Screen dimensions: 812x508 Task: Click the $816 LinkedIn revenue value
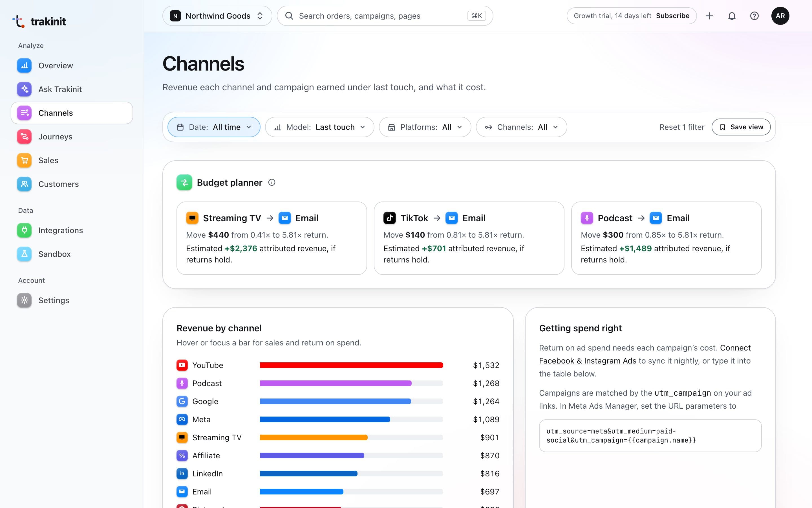click(489, 473)
